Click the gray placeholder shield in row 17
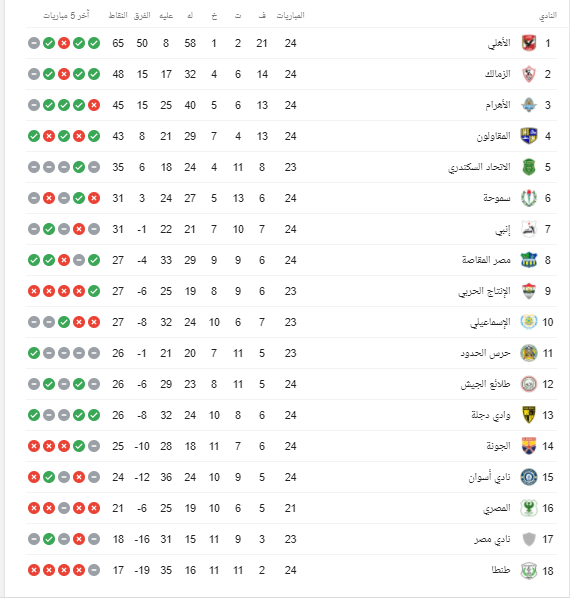The width and height of the screenshot is (570, 602). click(529, 539)
